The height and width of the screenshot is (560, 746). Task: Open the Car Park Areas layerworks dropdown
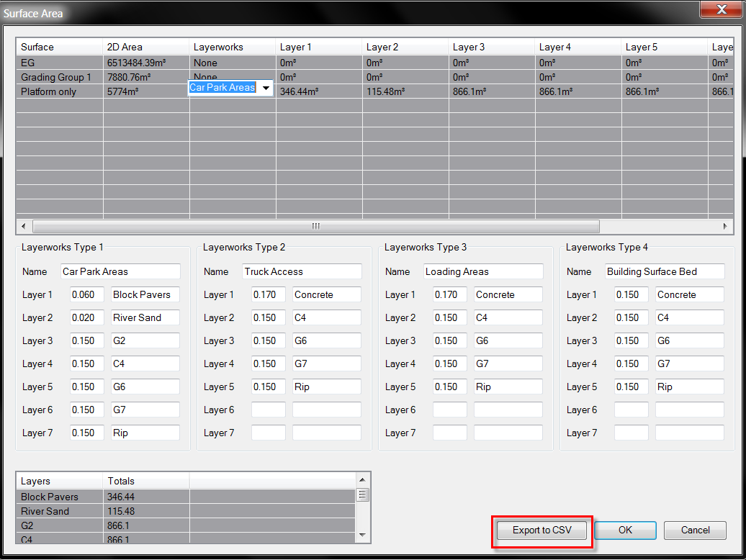266,88
